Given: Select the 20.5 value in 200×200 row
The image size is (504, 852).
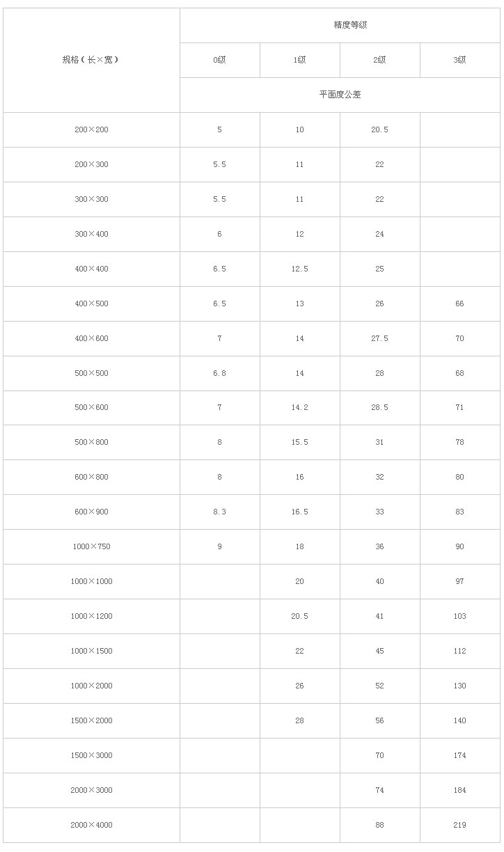Looking at the screenshot, I should click(380, 129).
